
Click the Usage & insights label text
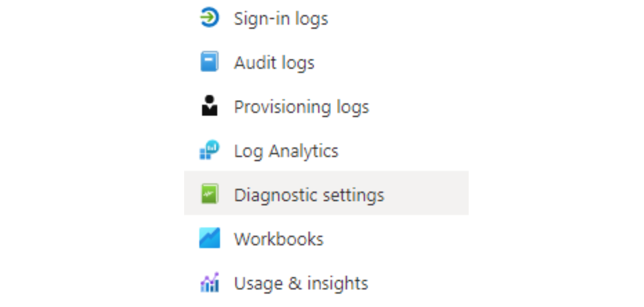point(301,283)
